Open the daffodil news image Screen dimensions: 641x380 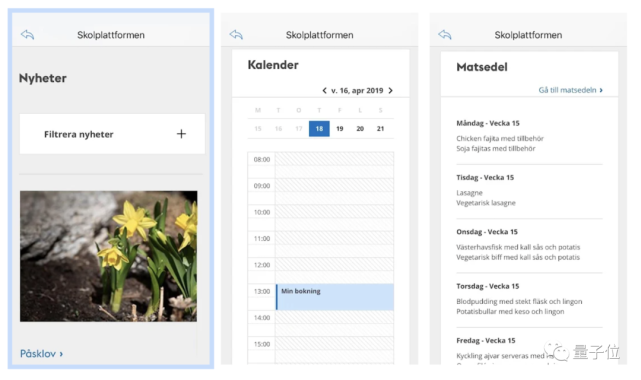click(x=108, y=256)
